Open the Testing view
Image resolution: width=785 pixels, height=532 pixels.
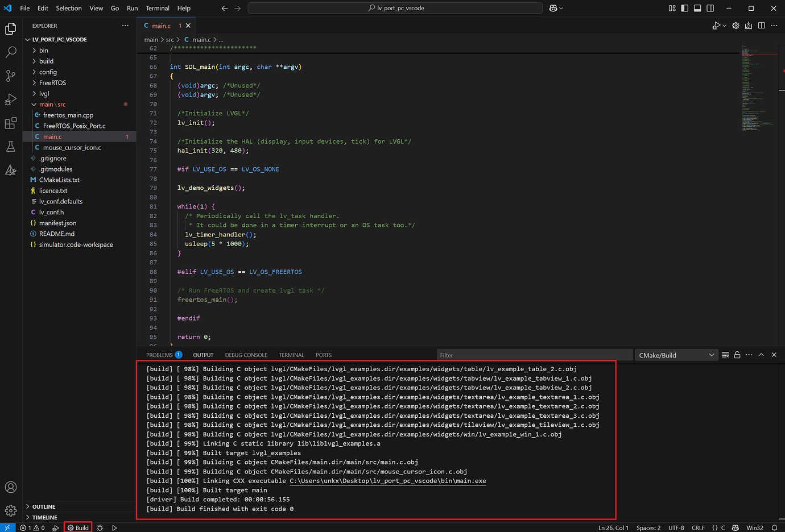pyautogui.click(x=10, y=146)
